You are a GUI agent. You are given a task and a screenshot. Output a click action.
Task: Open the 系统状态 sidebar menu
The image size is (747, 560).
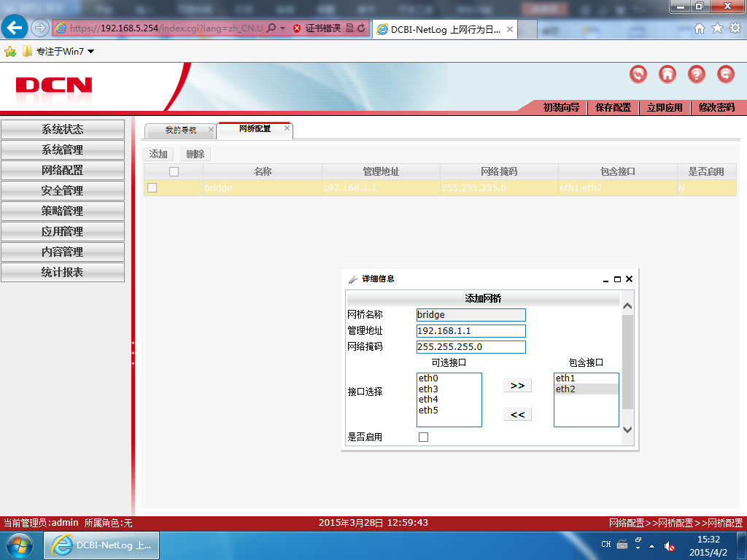coord(63,129)
